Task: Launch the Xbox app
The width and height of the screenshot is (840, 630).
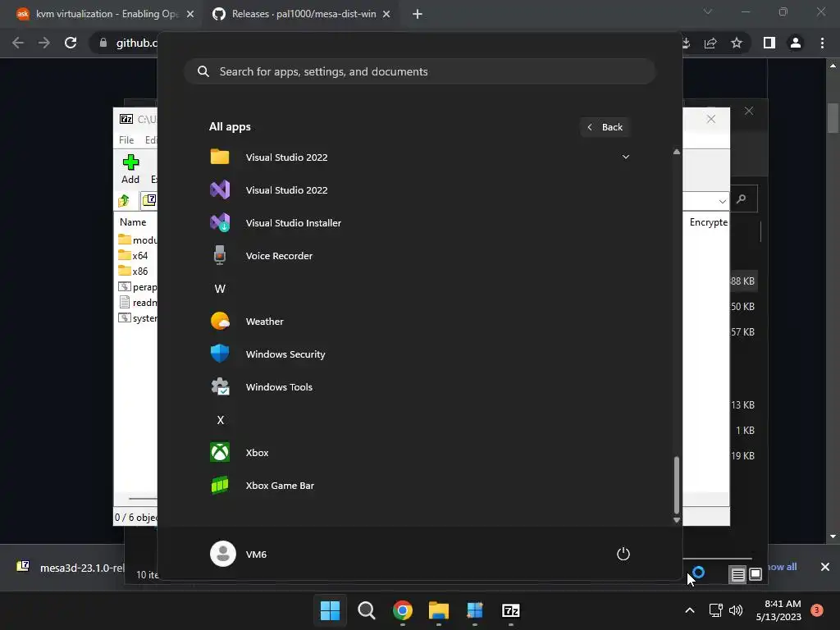Action: (257, 453)
